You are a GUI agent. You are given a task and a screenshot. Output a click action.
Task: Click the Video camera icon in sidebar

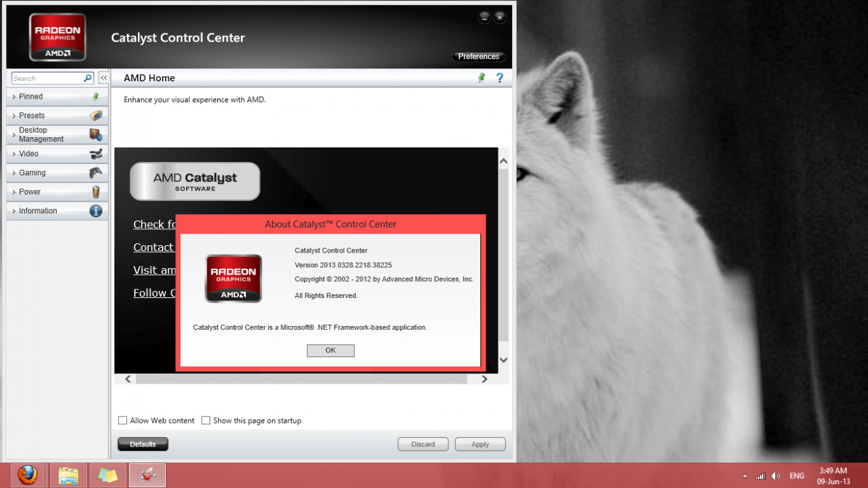pos(96,154)
